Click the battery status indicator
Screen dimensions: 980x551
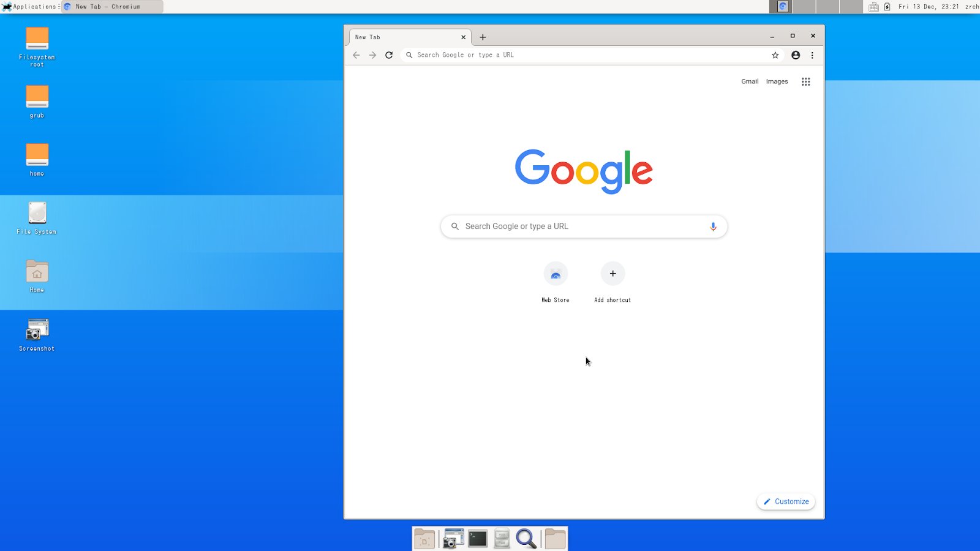tap(887, 6)
